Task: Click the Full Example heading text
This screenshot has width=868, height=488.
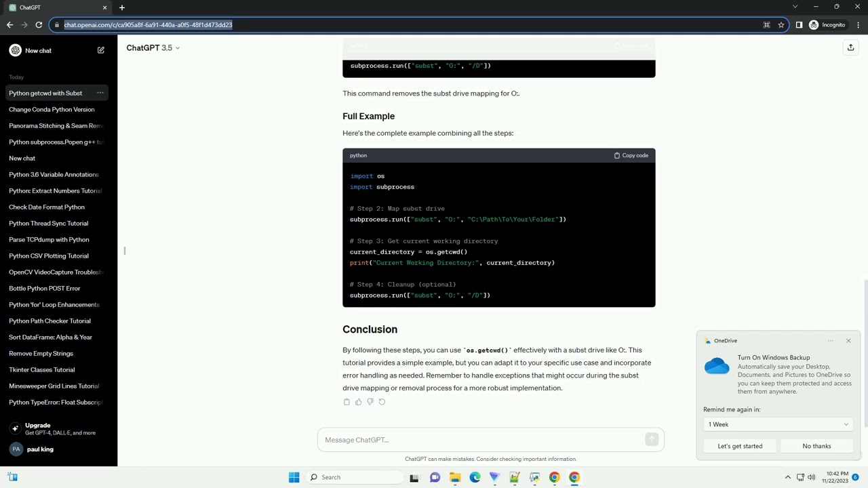Action: [x=368, y=116]
